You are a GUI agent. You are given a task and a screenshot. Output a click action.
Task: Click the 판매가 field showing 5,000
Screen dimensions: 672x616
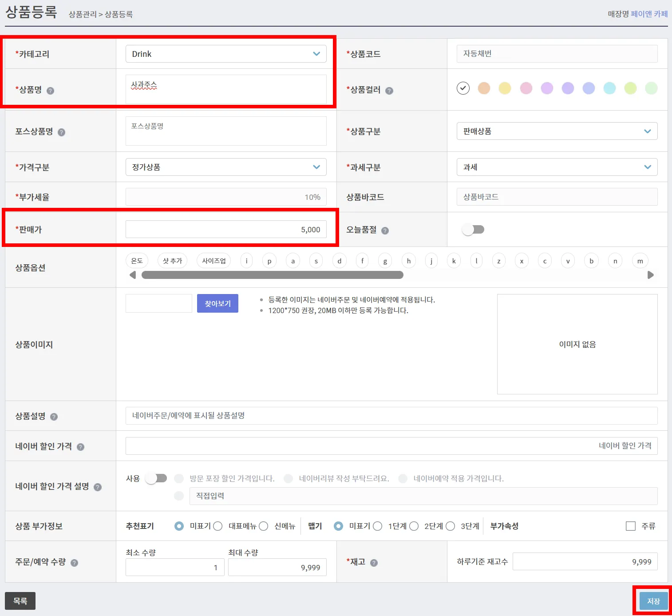pyautogui.click(x=226, y=229)
